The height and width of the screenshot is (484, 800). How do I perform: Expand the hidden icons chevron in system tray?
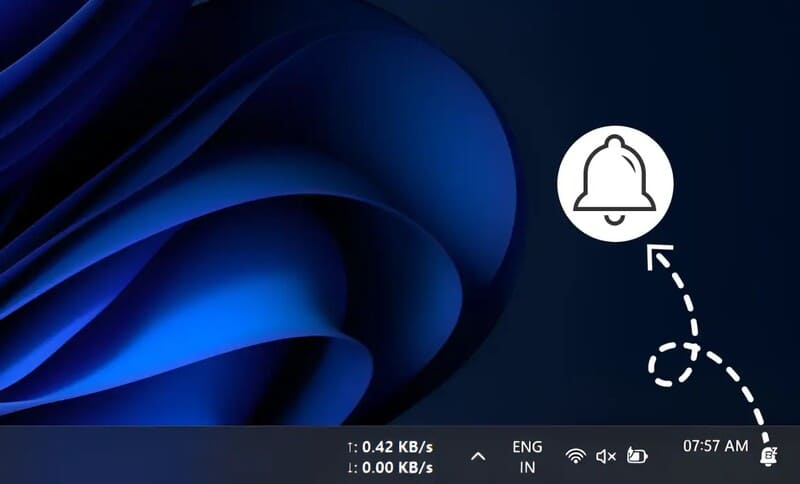coord(478,456)
